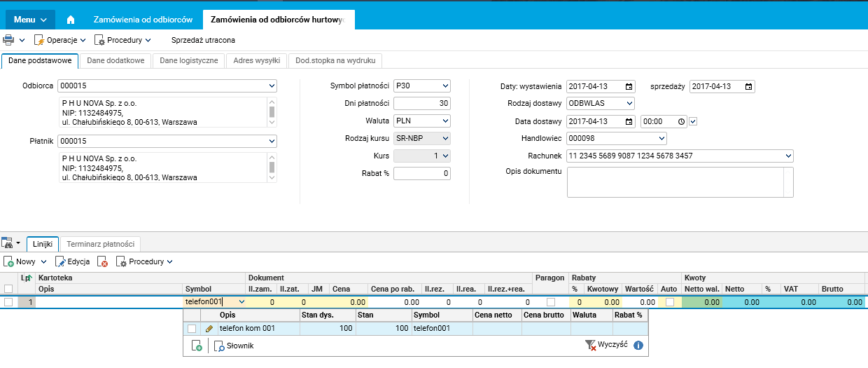
Task: Print the order using the printer icon
Action: tap(9, 40)
